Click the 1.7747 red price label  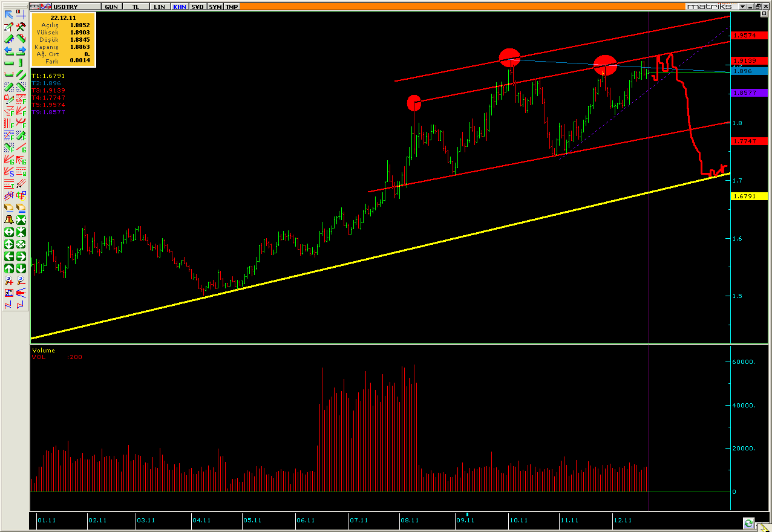pos(749,141)
